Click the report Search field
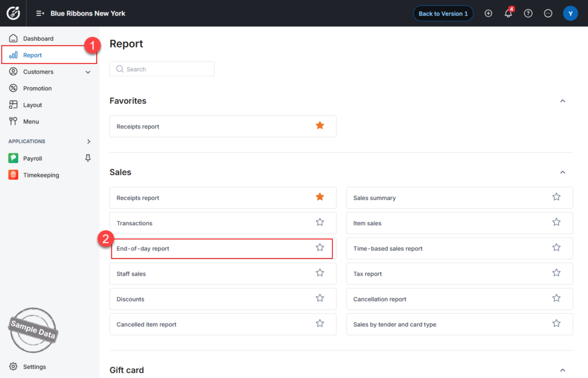 coord(162,69)
